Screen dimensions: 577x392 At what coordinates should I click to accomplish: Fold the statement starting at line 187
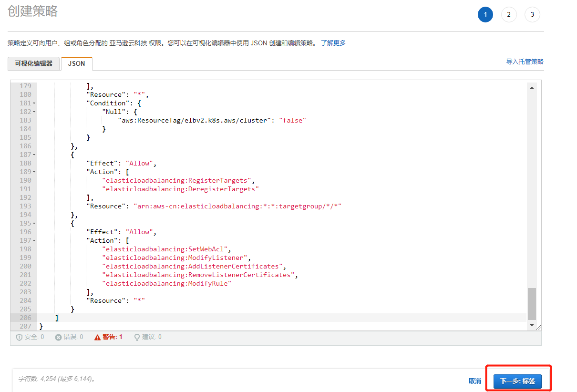pos(34,155)
